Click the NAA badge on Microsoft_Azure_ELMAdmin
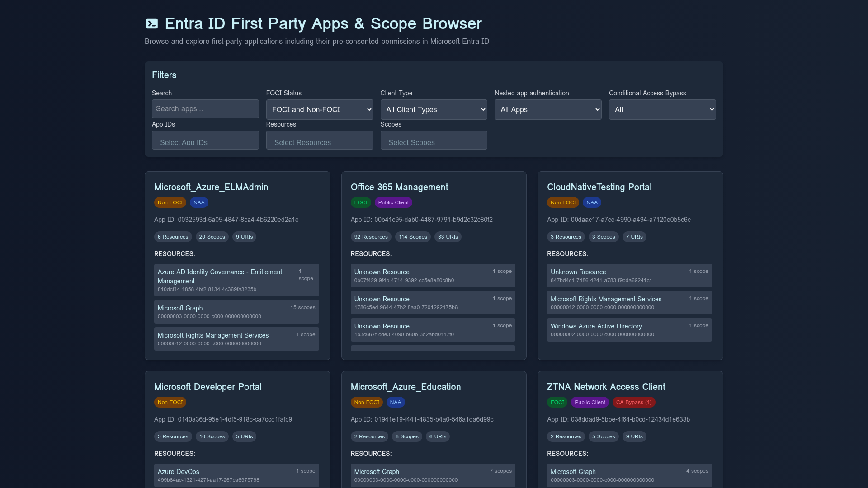This screenshot has width=868, height=488. 199,202
